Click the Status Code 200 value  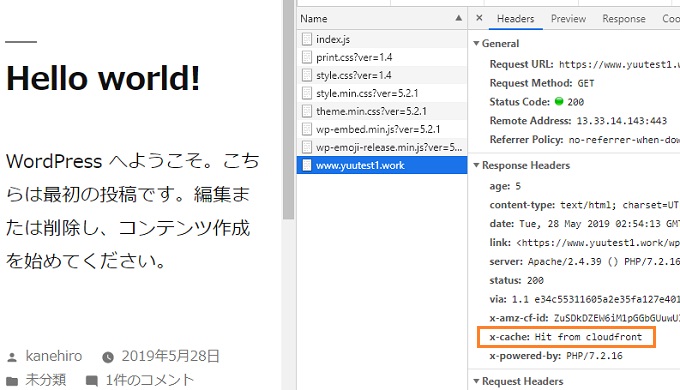[575, 102]
